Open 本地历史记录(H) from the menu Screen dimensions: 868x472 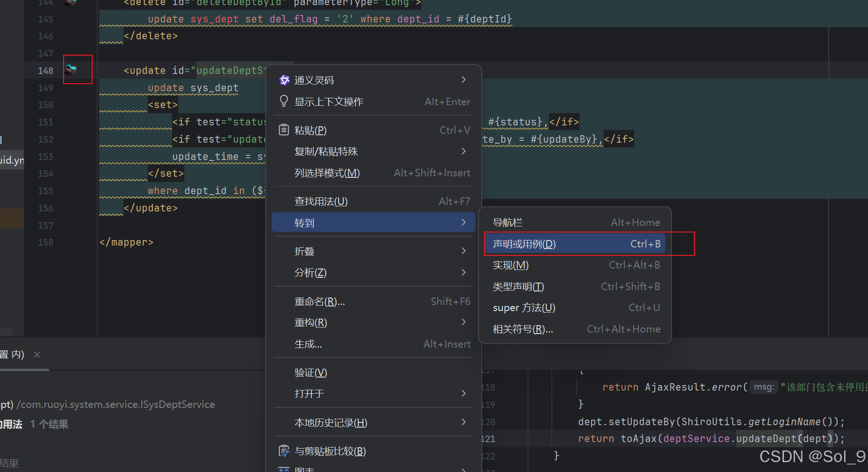331,422
